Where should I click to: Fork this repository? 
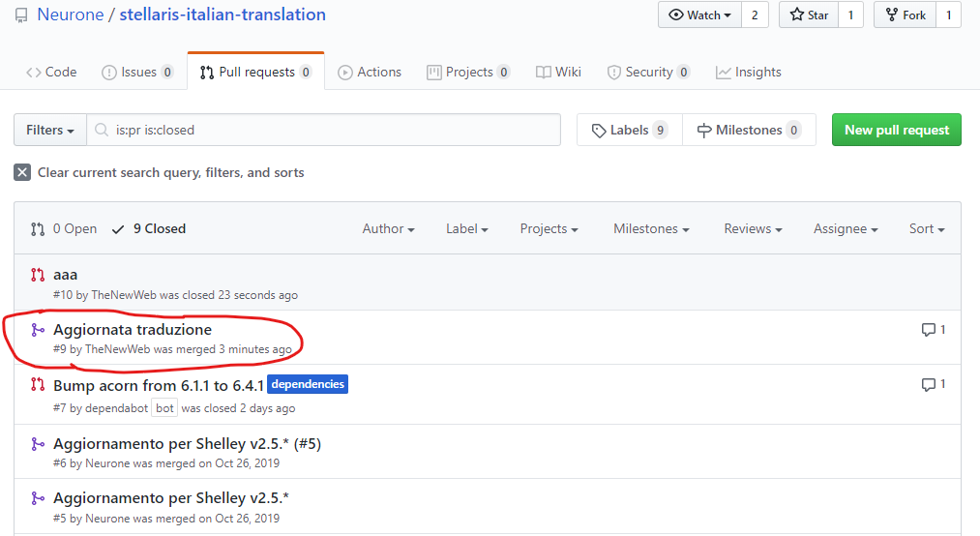pyautogui.click(x=905, y=15)
